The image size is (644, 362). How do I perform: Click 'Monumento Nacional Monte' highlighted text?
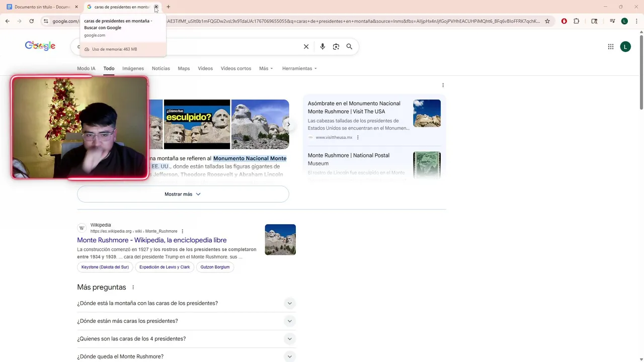coord(250,158)
